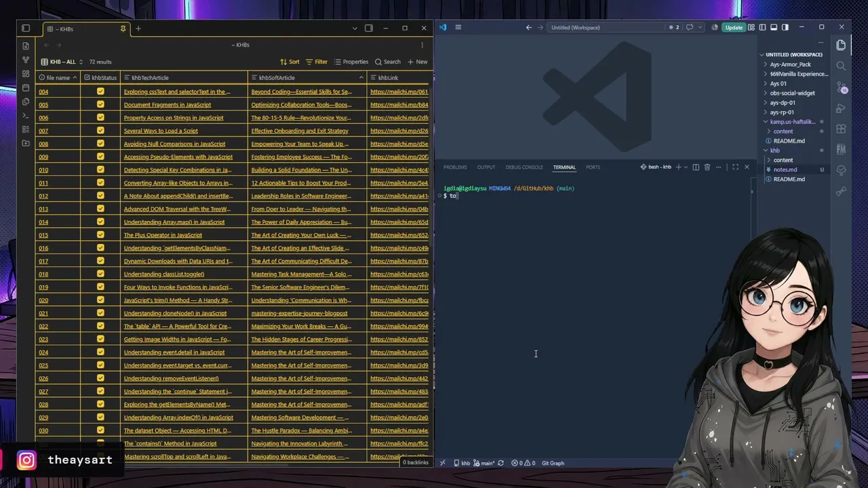Open the KHB – ALL view switcher
The image size is (868, 488).
[x=62, y=62]
